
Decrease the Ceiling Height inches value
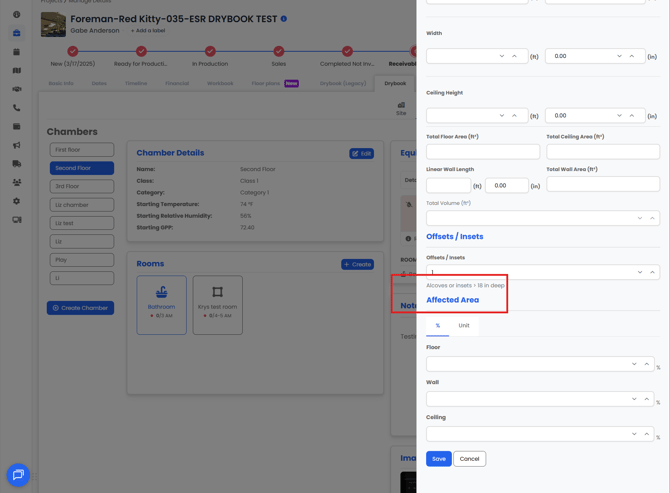tap(619, 115)
